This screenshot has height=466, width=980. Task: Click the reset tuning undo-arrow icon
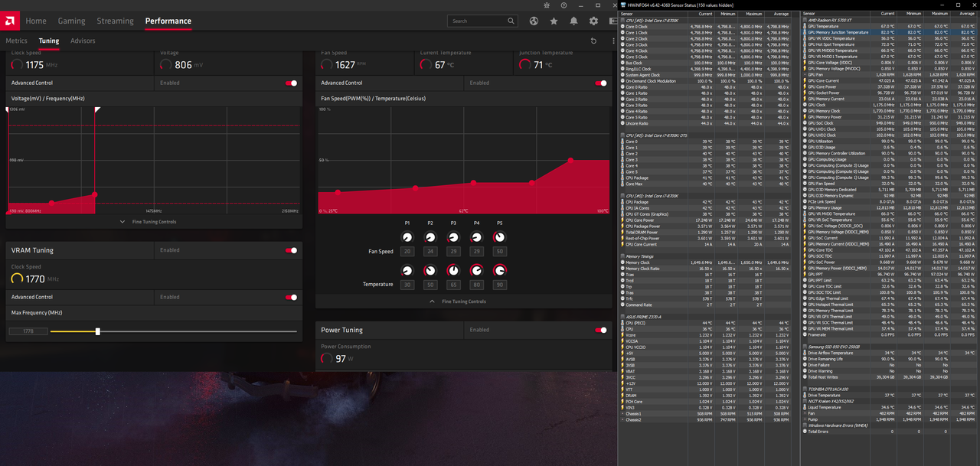593,41
